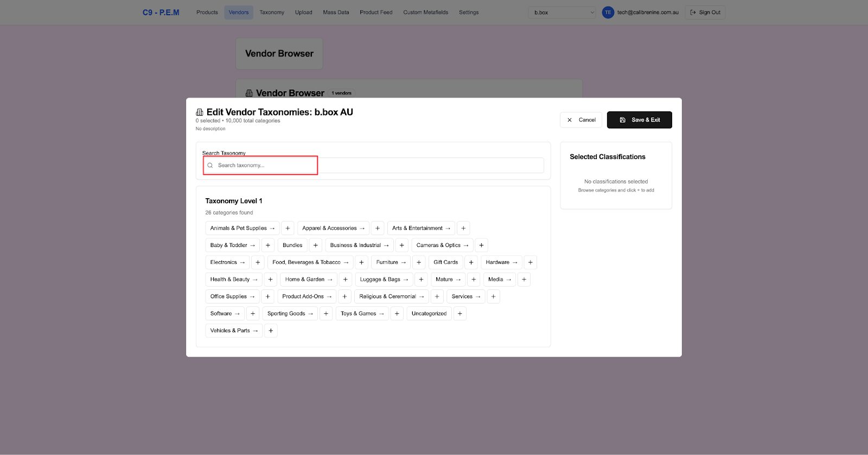Click plus icon beside Vehicles & Parts
The width and height of the screenshot is (868, 455).
coord(271,331)
